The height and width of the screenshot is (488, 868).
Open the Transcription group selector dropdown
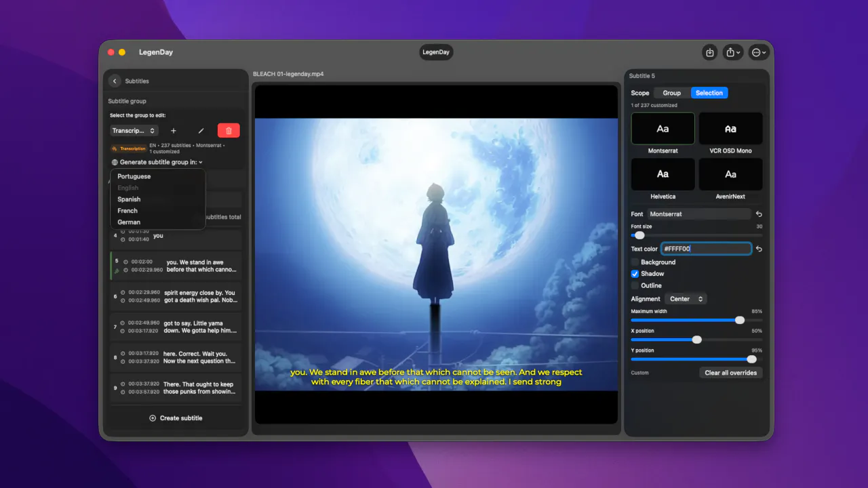pyautogui.click(x=134, y=131)
